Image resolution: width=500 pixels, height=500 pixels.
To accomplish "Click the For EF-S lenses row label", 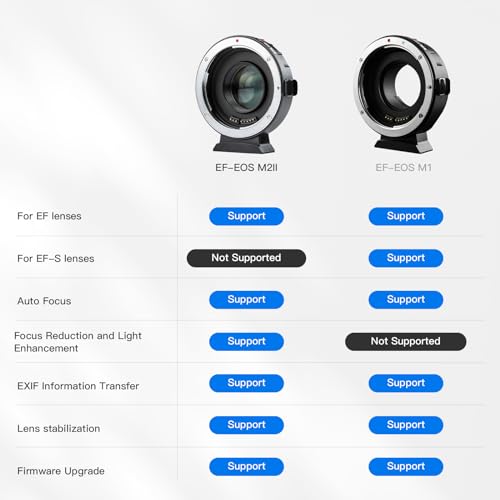I will 55,258.
